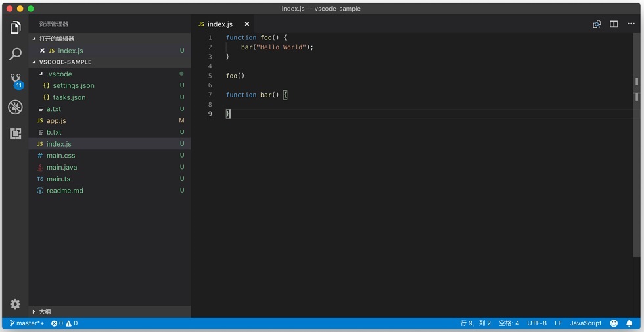Open settings.json in the explorer

(x=110, y=85)
